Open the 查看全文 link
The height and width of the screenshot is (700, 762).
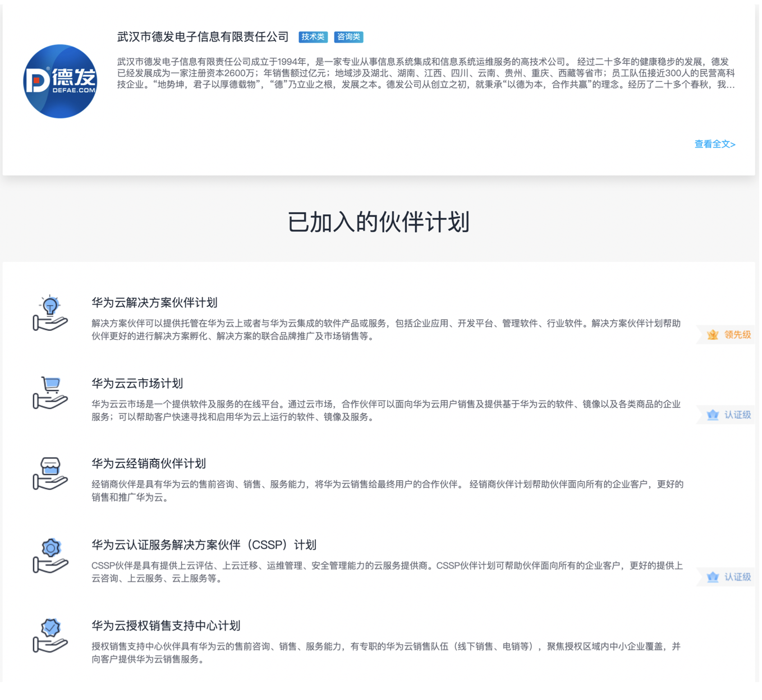714,144
